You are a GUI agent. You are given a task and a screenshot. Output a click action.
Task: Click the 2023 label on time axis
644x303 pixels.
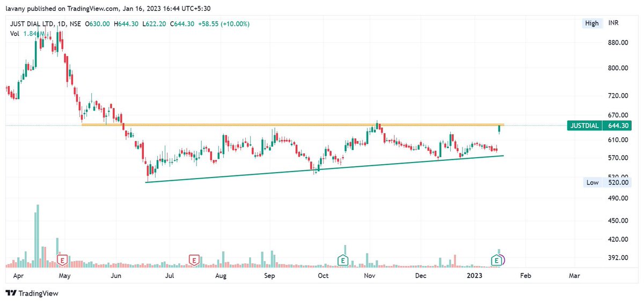(474, 275)
